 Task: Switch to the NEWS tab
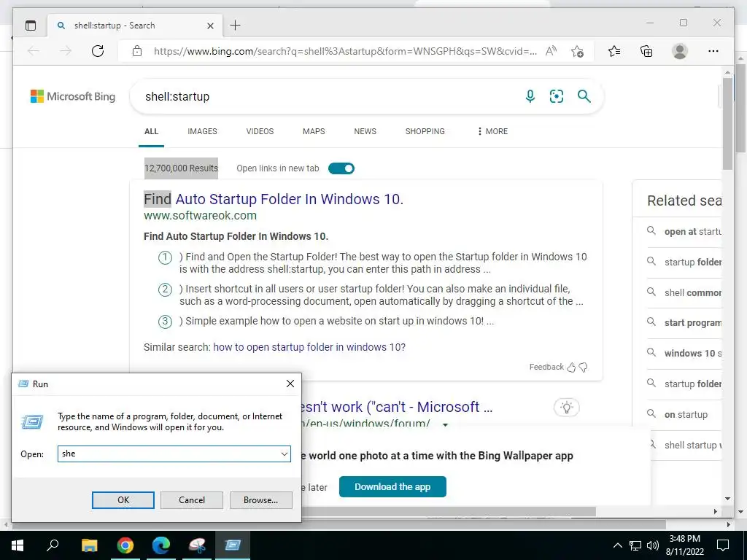point(365,131)
